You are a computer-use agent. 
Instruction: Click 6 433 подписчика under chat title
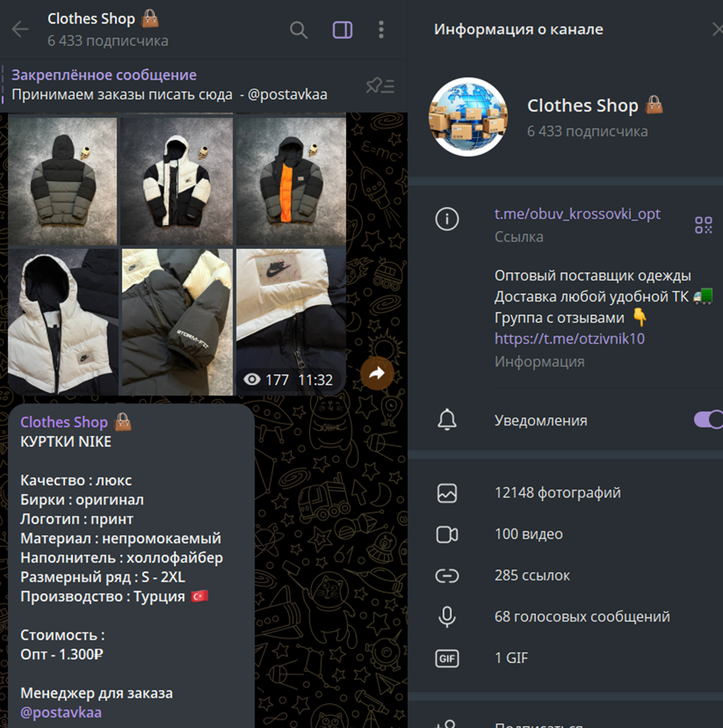pyautogui.click(x=108, y=41)
